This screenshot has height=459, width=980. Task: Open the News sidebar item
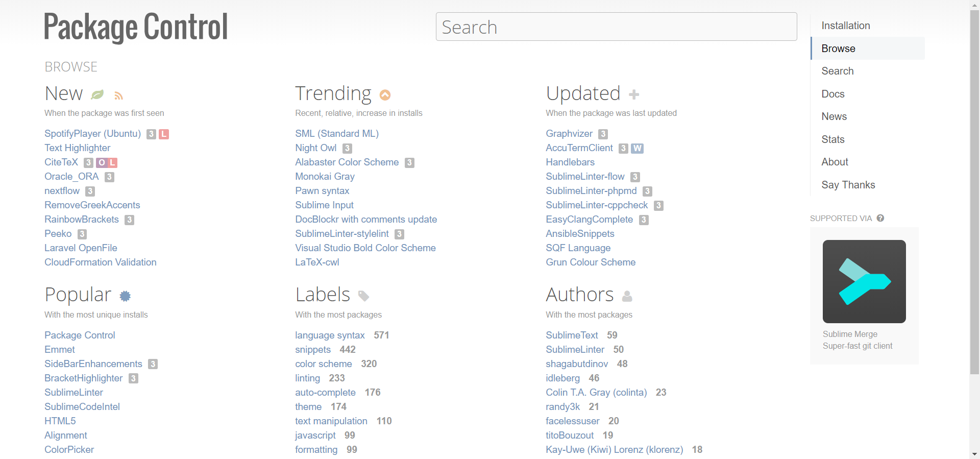tap(867, 116)
